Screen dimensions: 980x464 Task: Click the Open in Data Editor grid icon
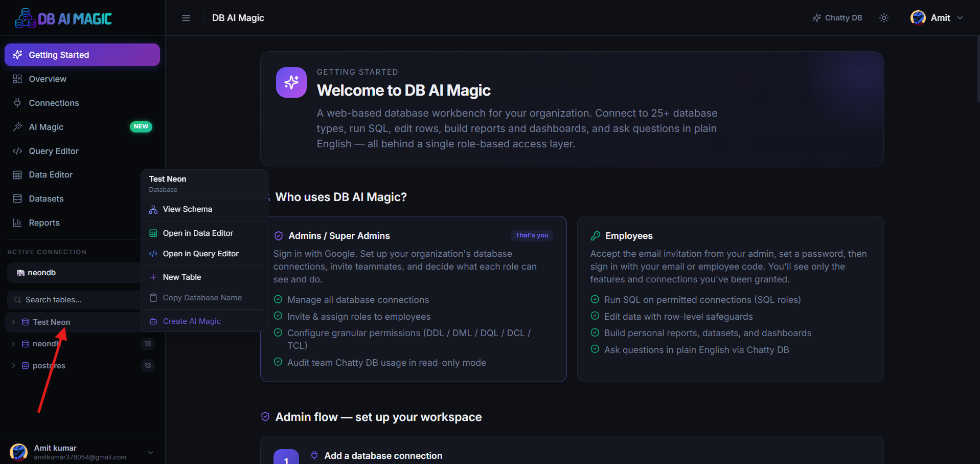click(x=153, y=233)
